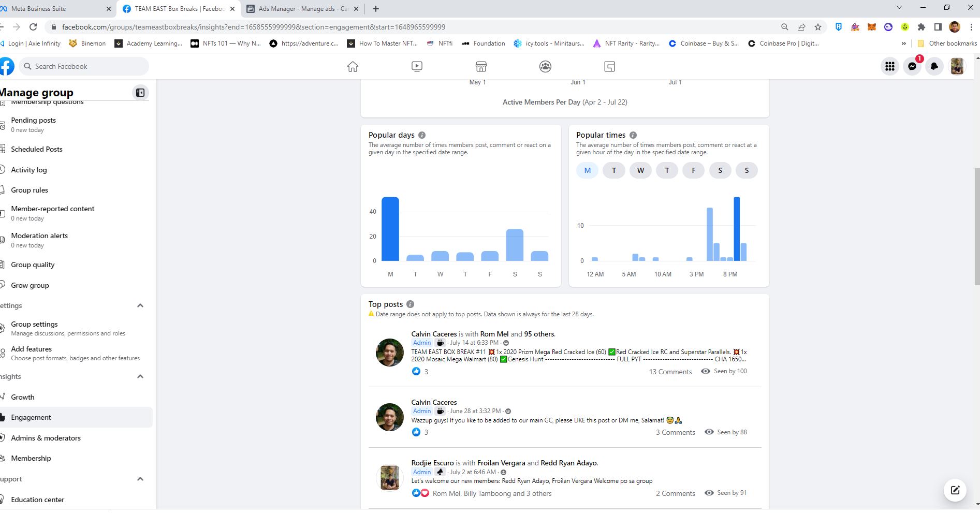Select Friday in Popular times
Screen dimensions: 980x513
[694, 170]
